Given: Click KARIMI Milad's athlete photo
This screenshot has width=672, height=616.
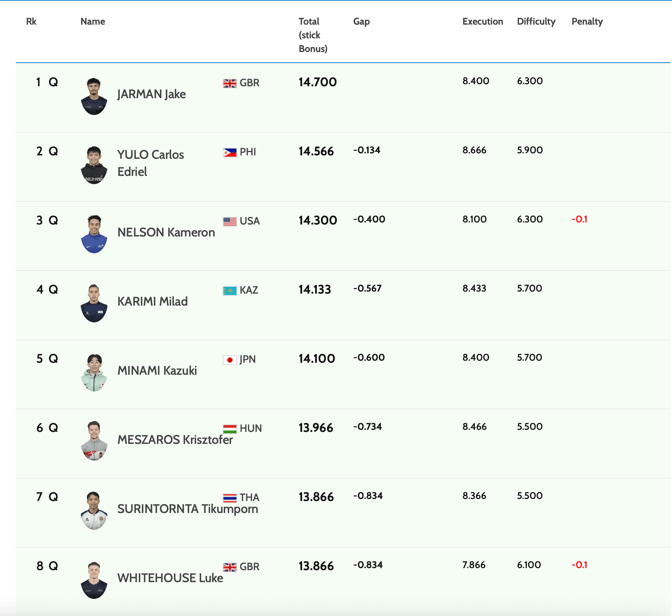Looking at the screenshot, I should [94, 303].
